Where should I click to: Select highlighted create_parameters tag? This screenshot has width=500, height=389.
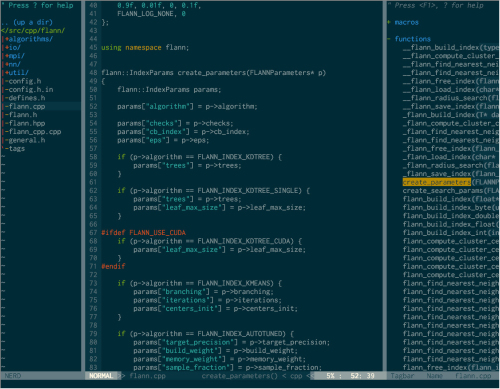[x=437, y=182]
